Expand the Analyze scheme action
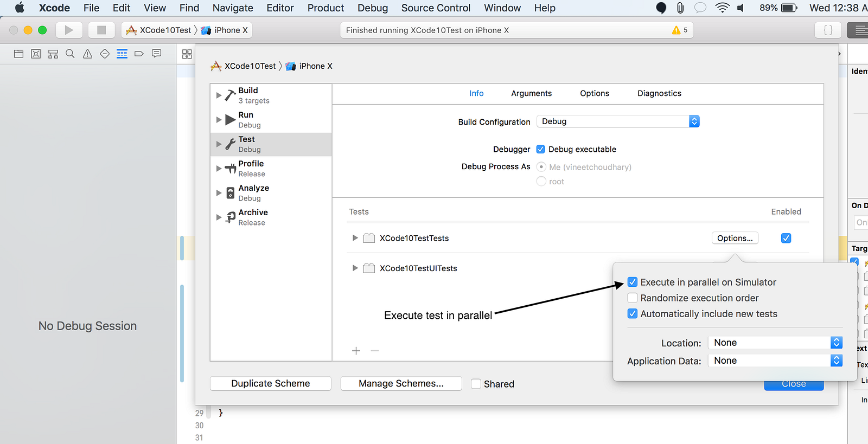The height and width of the screenshot is (444, 868). click(219, 193)
